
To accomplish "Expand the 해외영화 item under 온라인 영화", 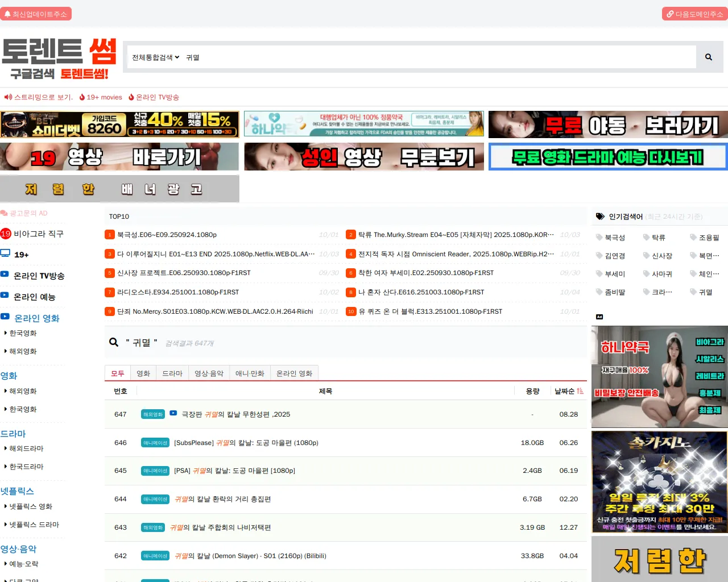I will click(23, 351).
